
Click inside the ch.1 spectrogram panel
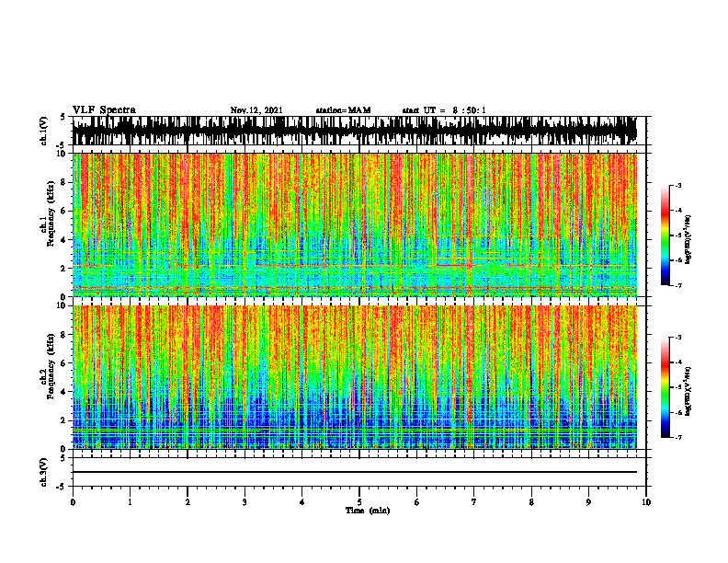(x=354, y=224)
